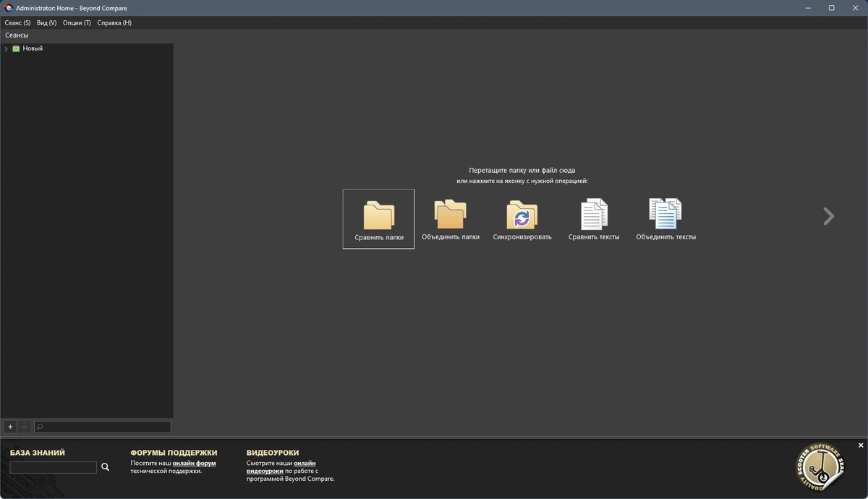Open the Вид (V) menu
This screenshot has width=868, height=499.
click(46, 23)
